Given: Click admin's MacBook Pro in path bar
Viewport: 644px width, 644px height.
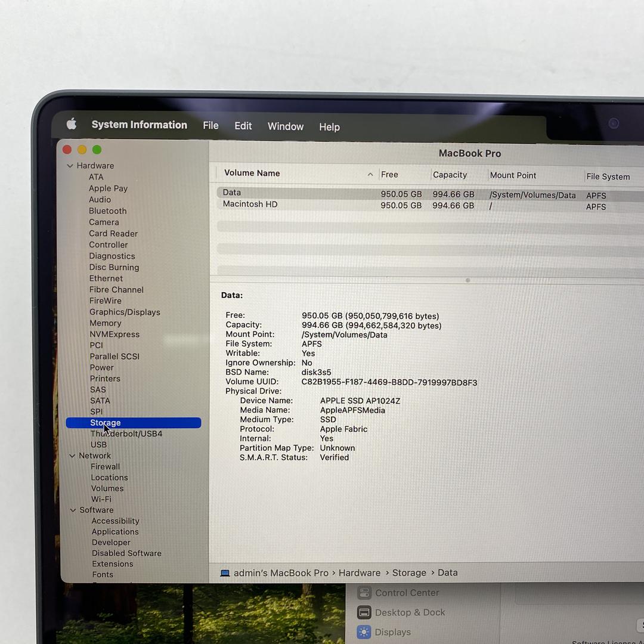Looking at the screenshot, I should 281,573.
